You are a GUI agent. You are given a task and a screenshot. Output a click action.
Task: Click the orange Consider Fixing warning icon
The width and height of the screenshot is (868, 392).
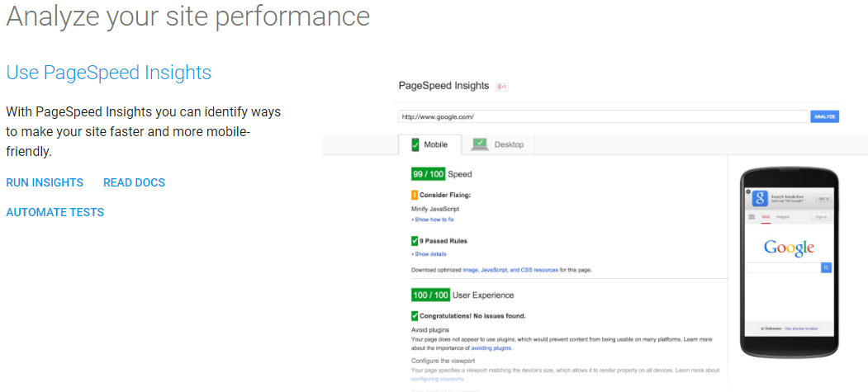415,195
